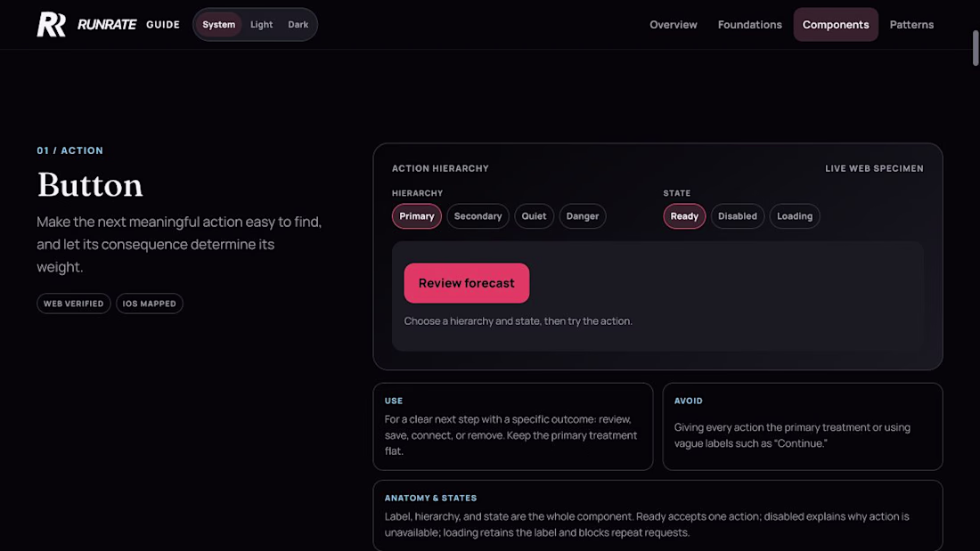This screenshot has height=551, width=980.
Task: Switch to the Dark theme
Action: tap(298, 24)
